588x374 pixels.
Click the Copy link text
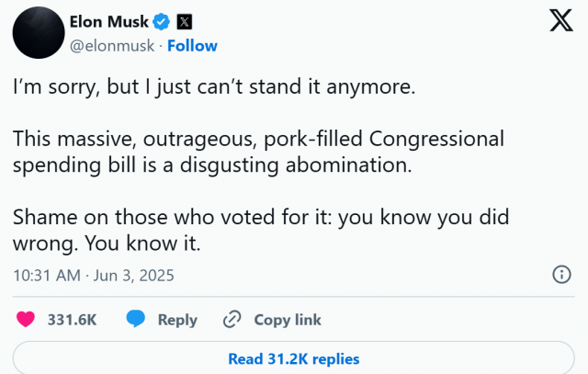click(x=288, y=320)
